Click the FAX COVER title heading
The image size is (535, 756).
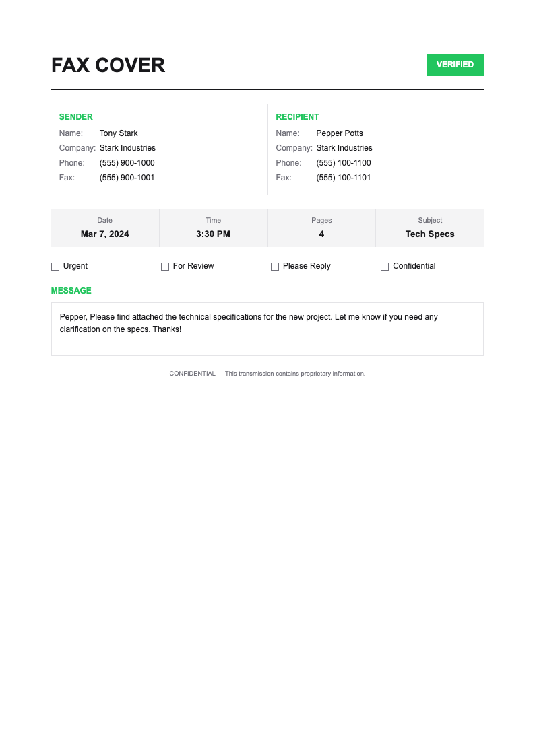coord(108,65)
